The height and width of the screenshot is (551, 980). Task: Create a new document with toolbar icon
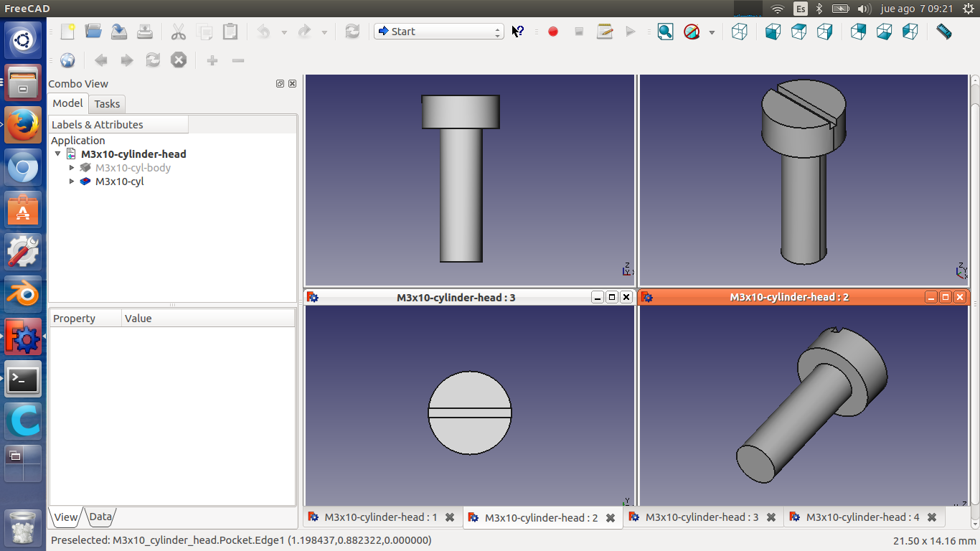point(67,32)
